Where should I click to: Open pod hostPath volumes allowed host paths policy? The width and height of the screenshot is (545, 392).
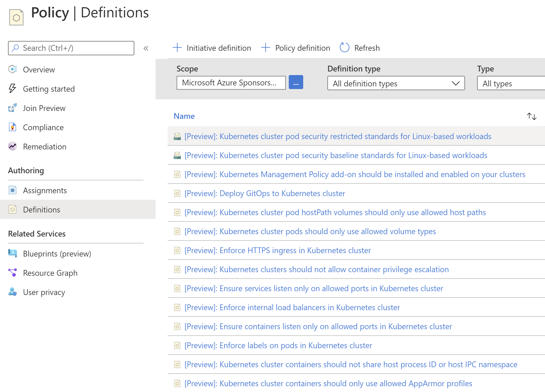point(335,212)
